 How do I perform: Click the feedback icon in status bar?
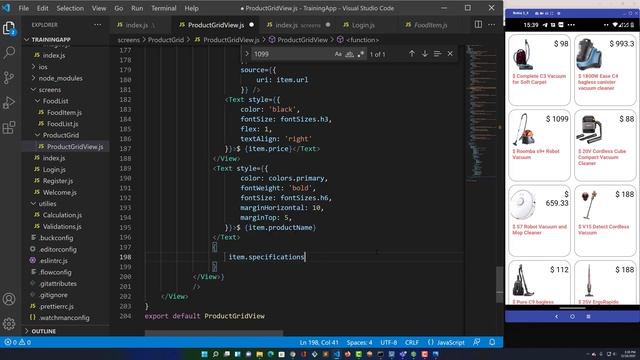[476, 342]
